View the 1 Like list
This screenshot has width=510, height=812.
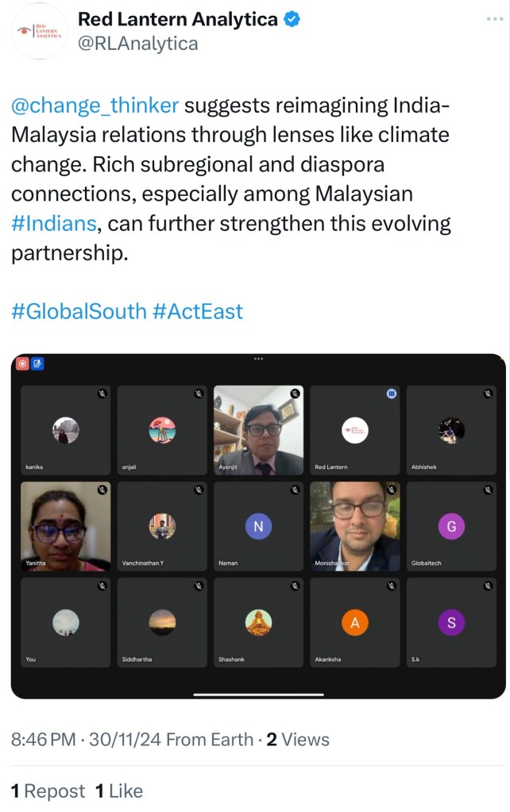119,791
